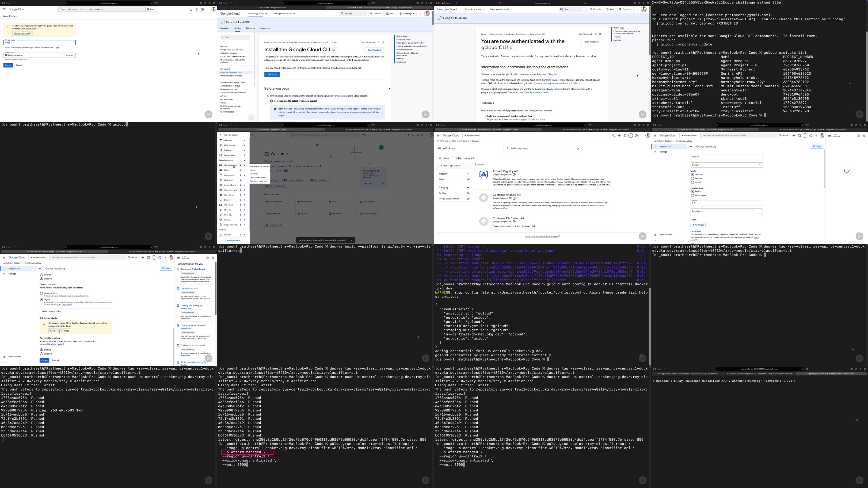The height and width of the screenshot is (488, 868).
Task: Click IAM and admin shield icon in navigation menu
Action: click(x=221, y=175)
